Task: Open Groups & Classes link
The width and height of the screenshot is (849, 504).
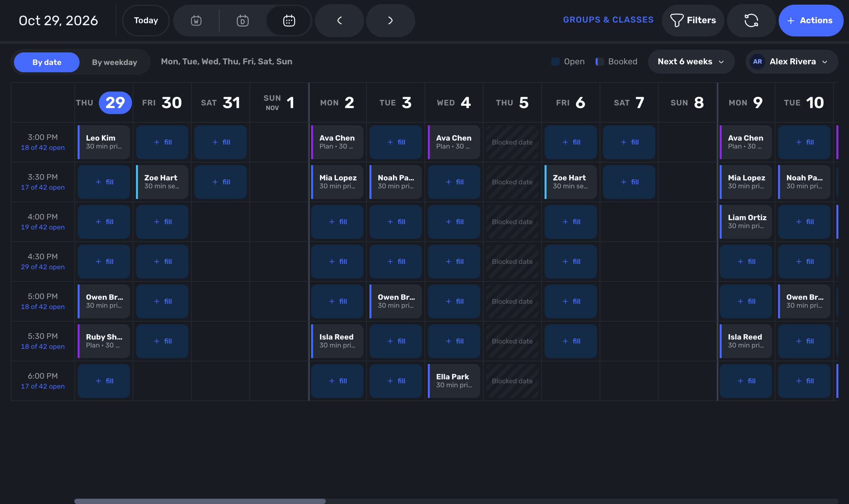Action: 608,20
